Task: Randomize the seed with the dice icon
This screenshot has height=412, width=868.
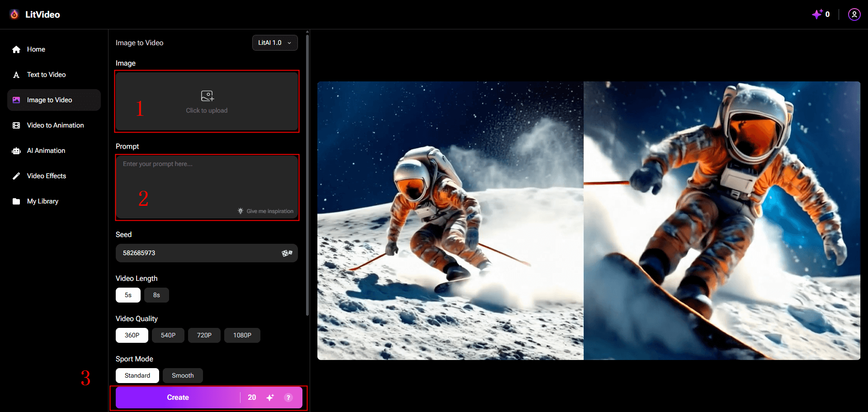Action: [287, 253]
